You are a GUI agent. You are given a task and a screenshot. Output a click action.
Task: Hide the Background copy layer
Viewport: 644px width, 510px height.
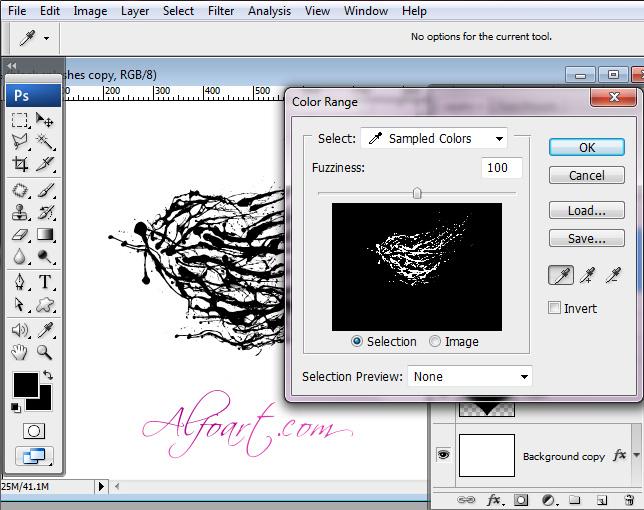coord(444,455)
